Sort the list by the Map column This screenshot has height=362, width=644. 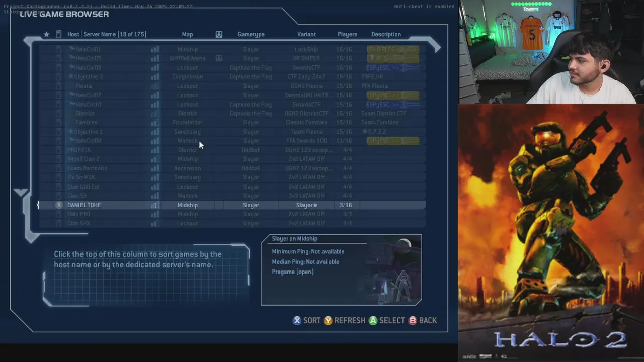187,34
